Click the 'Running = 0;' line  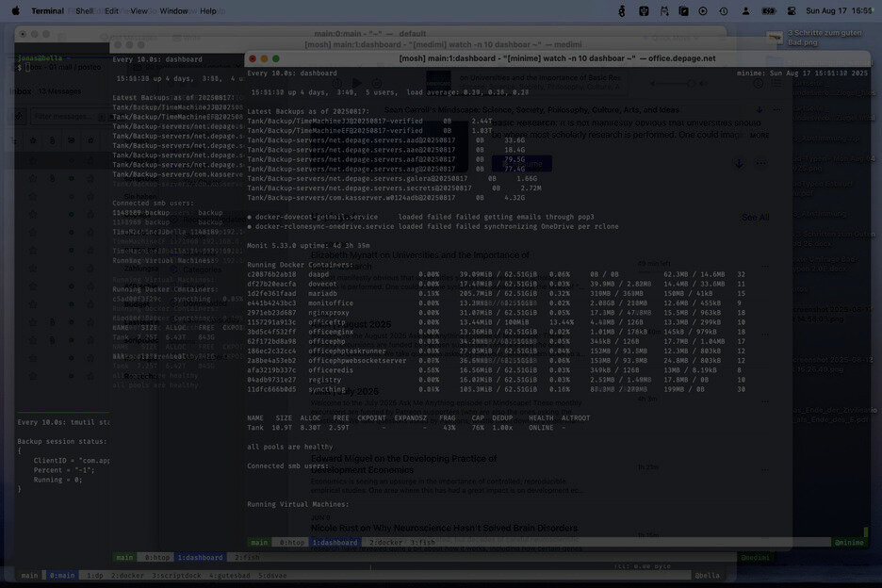[x=57, y=480]
